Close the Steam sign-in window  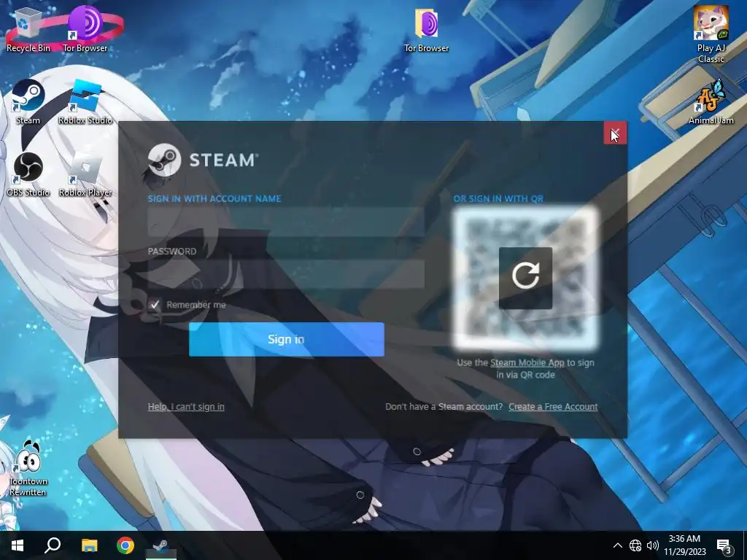point(615,133)
